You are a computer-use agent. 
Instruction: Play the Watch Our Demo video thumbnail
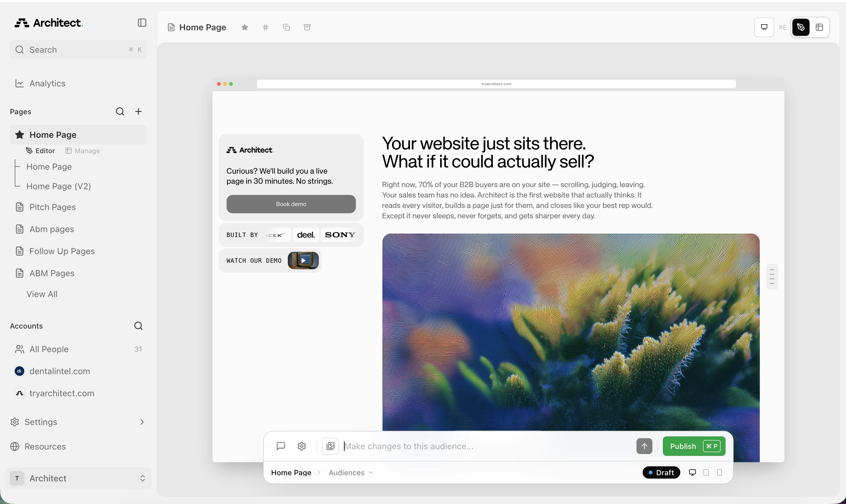point(303,261)
